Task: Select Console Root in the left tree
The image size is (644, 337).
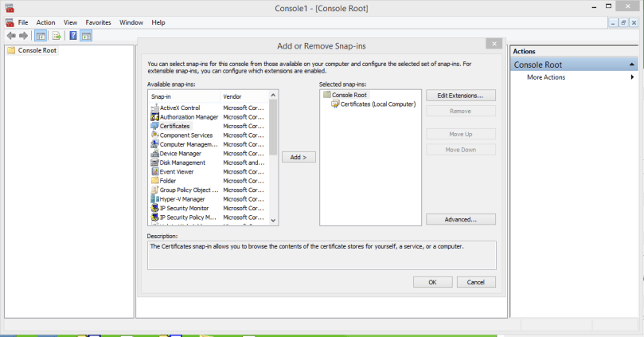Action: tap(37, 50)
